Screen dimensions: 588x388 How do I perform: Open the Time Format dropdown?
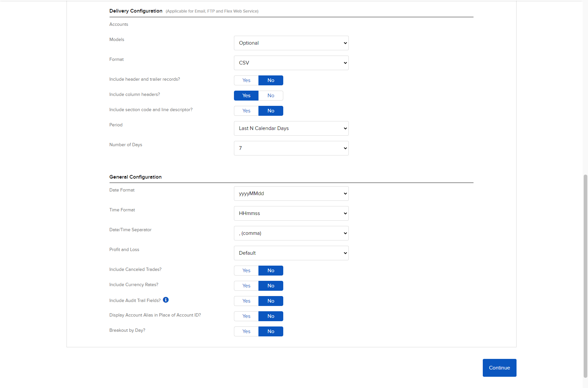click(x=291, y=213)
